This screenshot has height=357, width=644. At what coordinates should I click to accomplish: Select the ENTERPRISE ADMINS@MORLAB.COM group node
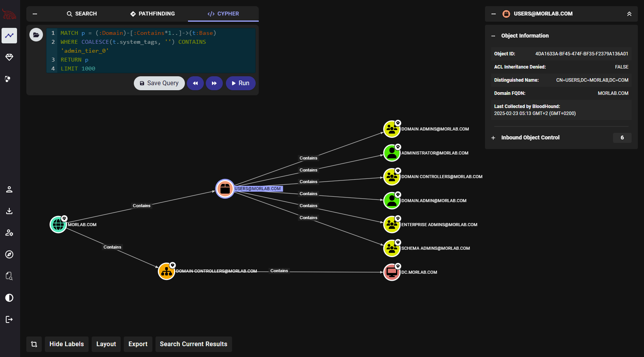(x=392, y=225)
